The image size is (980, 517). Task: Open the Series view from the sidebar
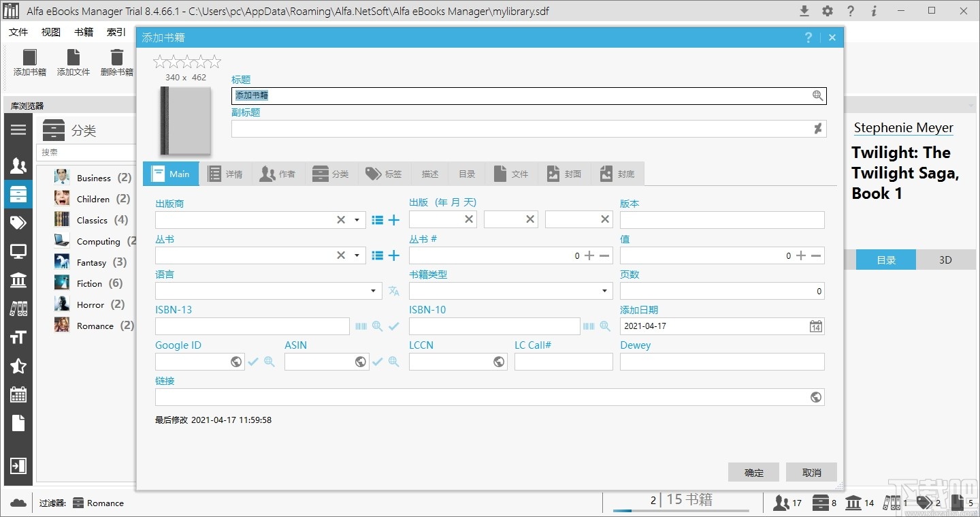(18, 308)
